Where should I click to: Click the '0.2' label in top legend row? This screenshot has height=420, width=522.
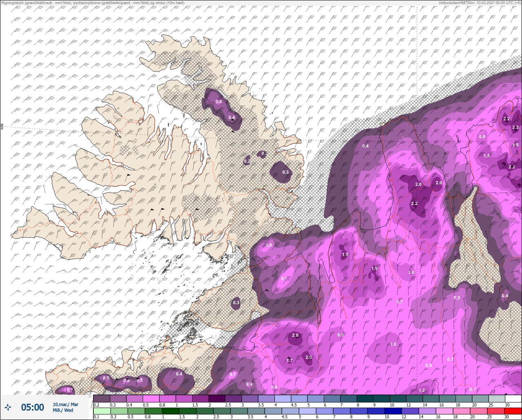pos(96,405)
